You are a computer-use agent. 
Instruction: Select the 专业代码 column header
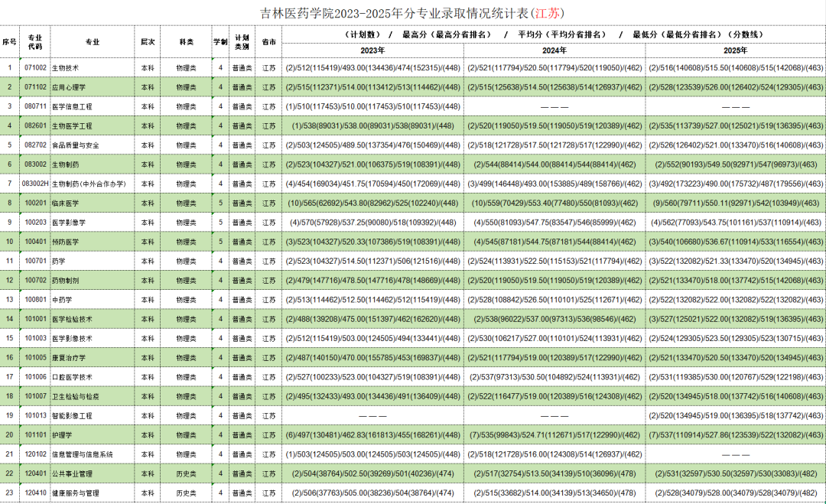[34, 42]
